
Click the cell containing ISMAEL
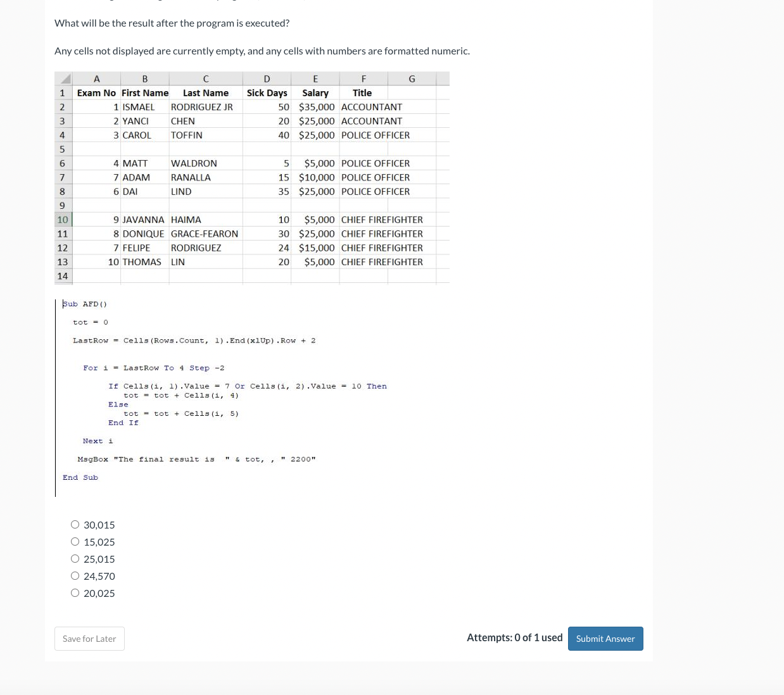[144, 106]
